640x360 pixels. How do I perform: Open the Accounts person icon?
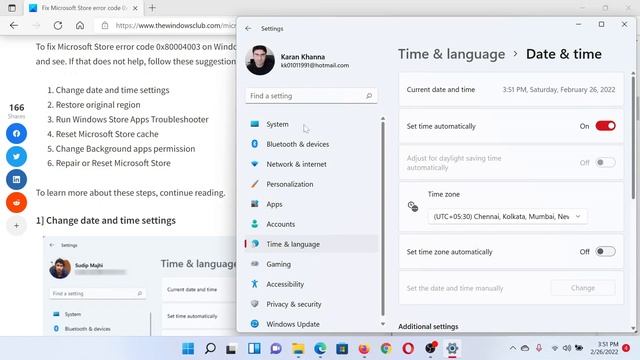click(255, 224)
